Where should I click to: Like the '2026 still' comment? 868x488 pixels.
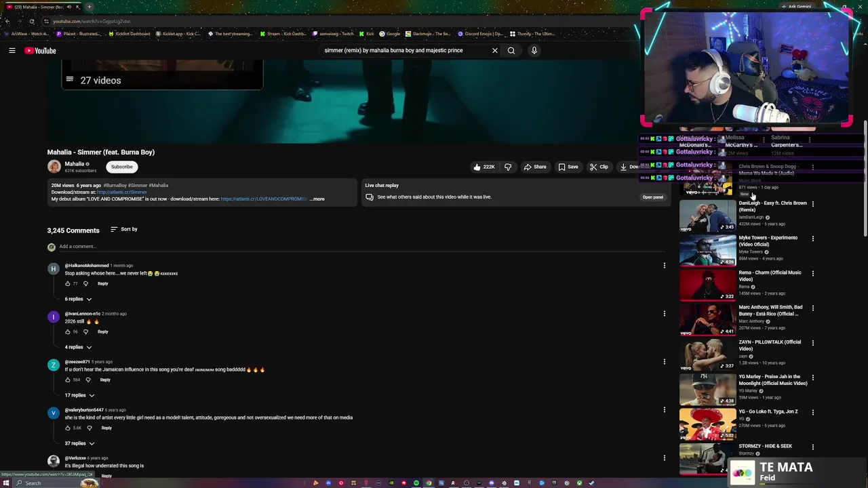(68, 331)
